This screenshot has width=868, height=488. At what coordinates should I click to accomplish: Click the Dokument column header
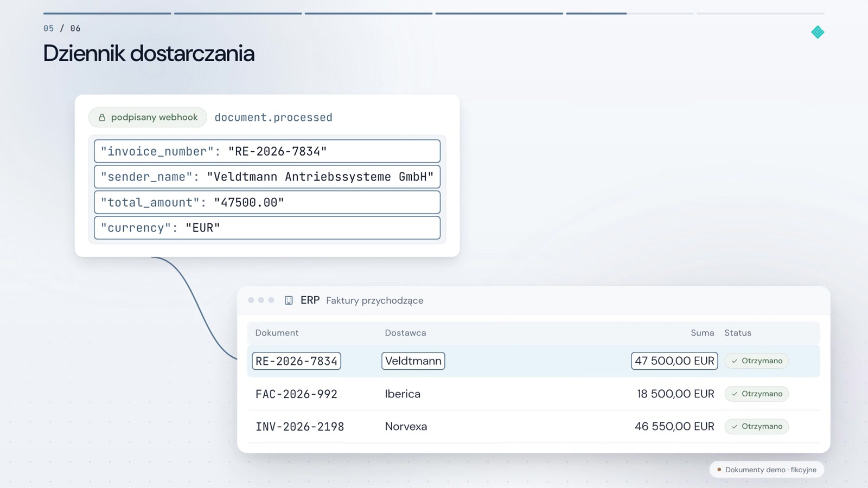click(x=277, y=333)
